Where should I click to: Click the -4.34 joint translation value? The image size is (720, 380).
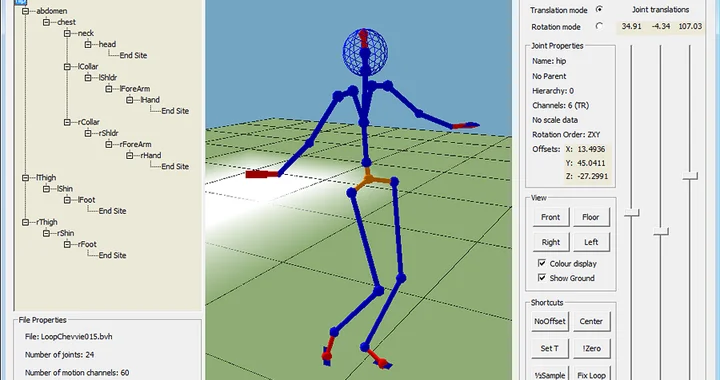point(661,26)
